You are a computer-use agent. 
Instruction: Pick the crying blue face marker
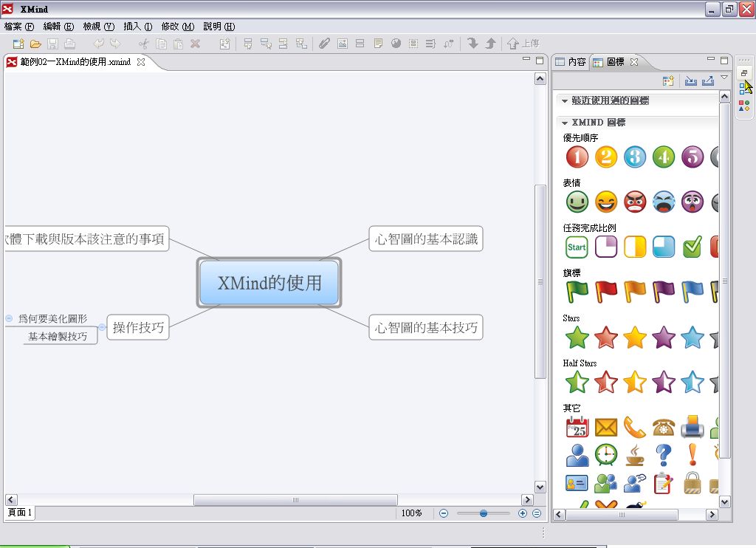coord(664,202)
